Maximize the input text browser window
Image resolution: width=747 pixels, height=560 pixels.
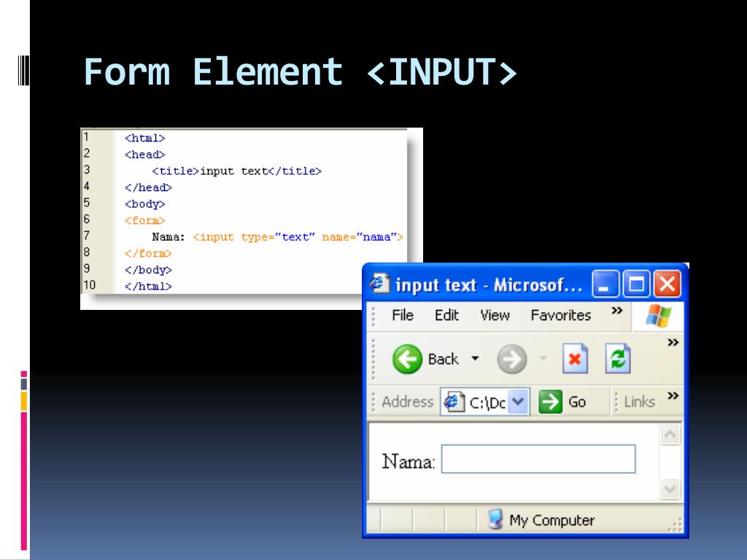click(x=636, y=284)
